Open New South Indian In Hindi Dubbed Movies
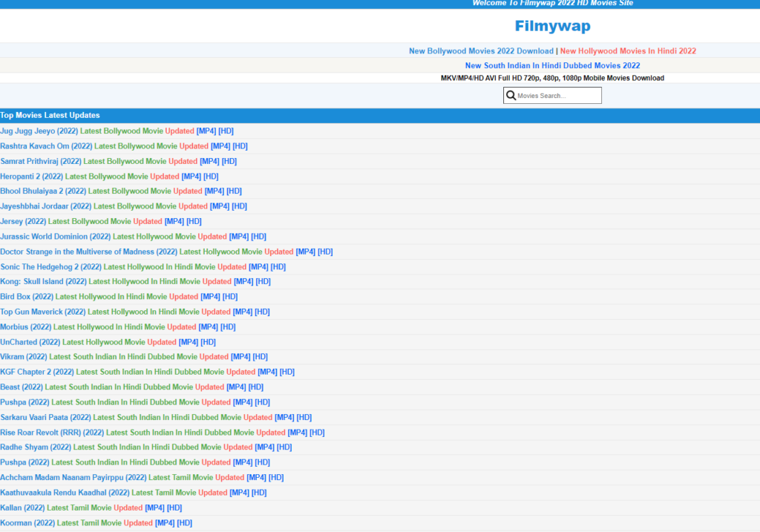This screenshot has height=532, width=760. (552, 65)
